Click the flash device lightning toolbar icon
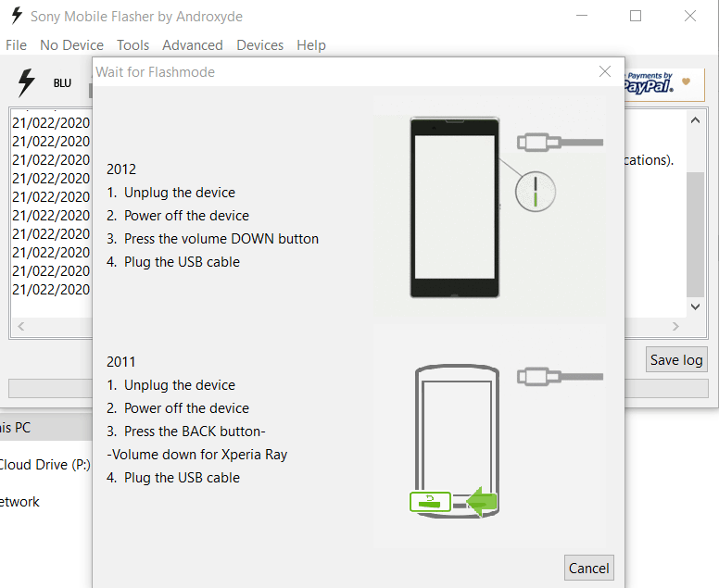The height and width of the screenshot is (588, 719). point(26,83)
